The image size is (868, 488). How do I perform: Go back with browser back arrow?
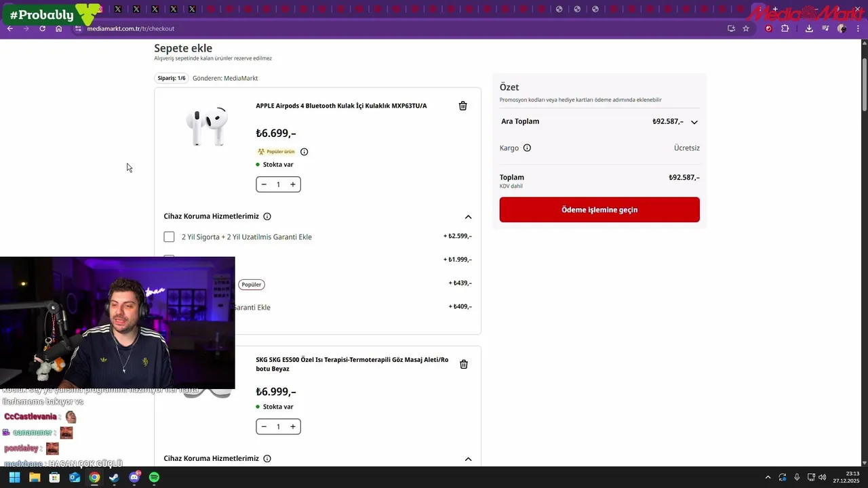pos(10,28)
